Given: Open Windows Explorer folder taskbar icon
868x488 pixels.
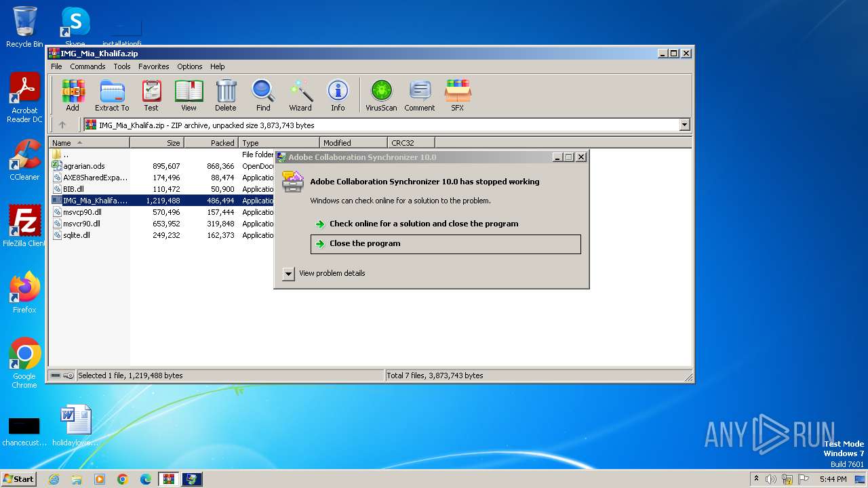Looking at the screenshot, I should (77, 479).
